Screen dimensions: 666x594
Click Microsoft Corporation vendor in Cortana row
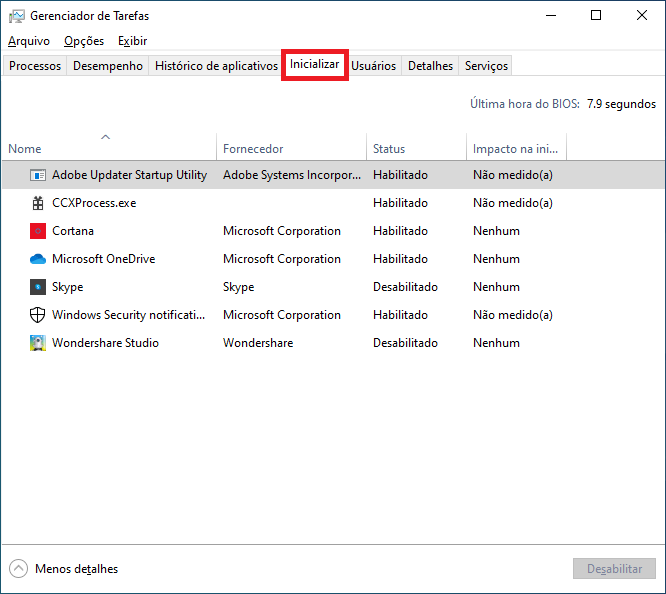[x=282, y=231]
